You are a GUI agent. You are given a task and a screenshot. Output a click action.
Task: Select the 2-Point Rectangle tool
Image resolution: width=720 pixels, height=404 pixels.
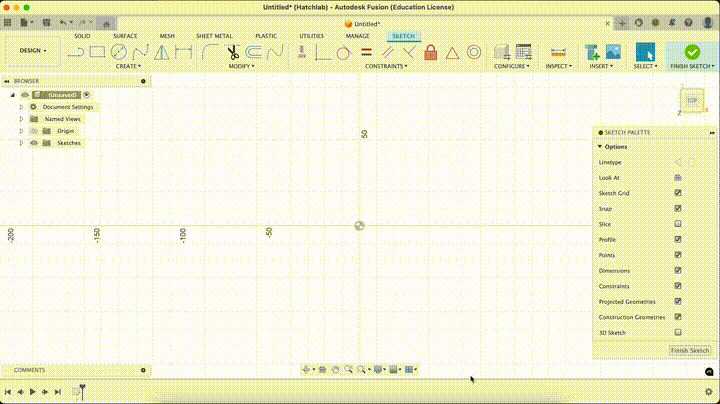click(x=97, y=52)
